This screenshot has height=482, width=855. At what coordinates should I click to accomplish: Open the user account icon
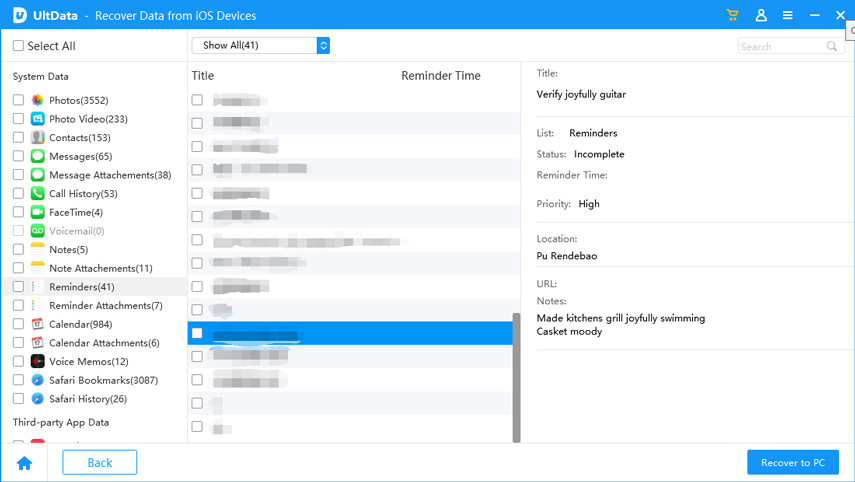coord(761,16)
